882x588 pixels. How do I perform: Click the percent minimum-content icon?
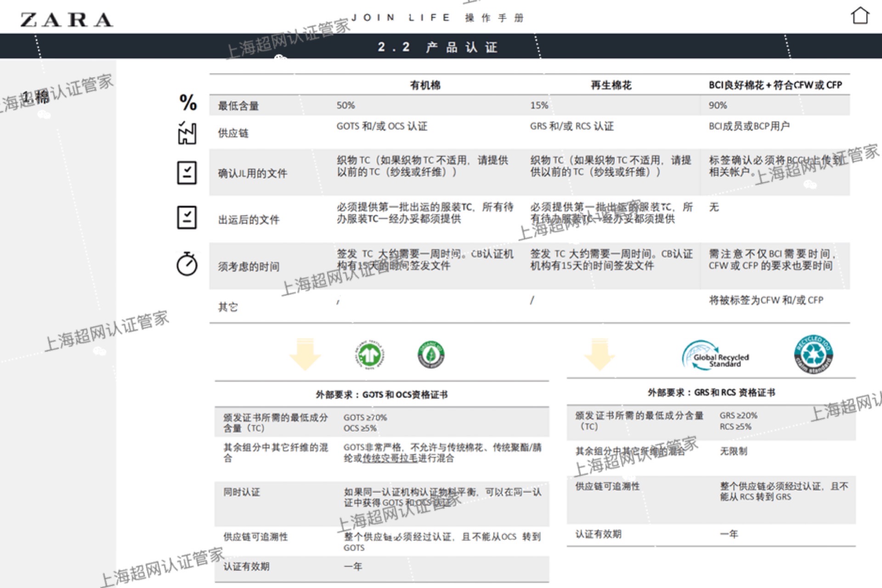188,102
